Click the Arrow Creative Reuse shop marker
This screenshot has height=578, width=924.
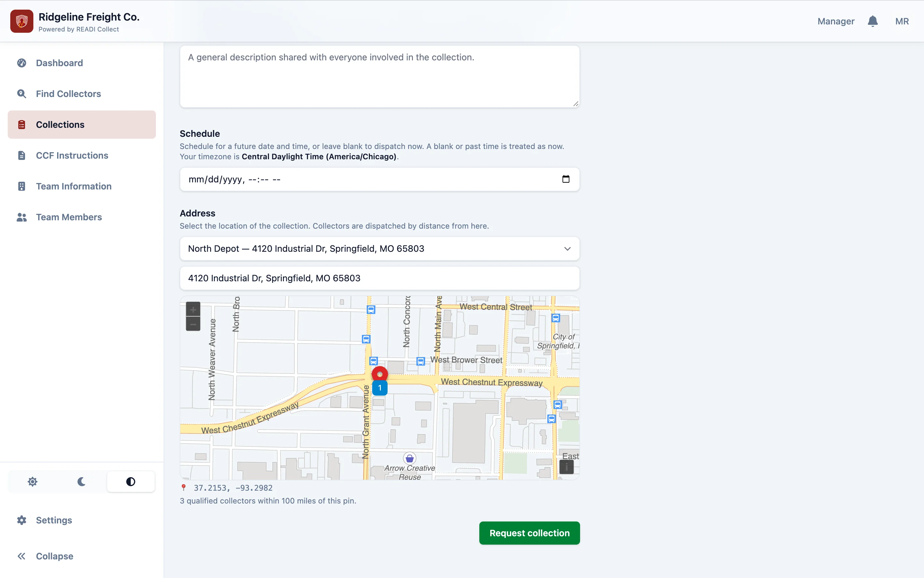(x=409, y=458)
